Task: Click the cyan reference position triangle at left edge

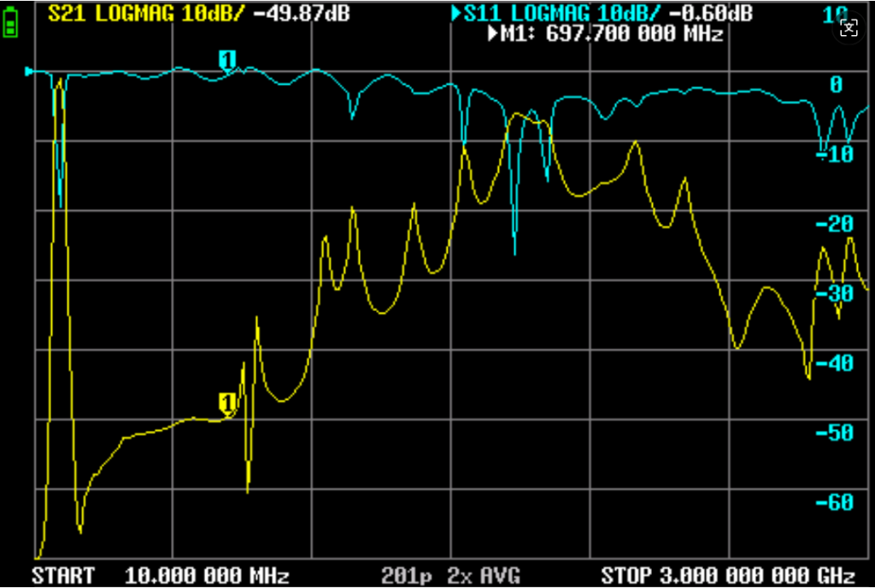Action: (x=30, y=72)
